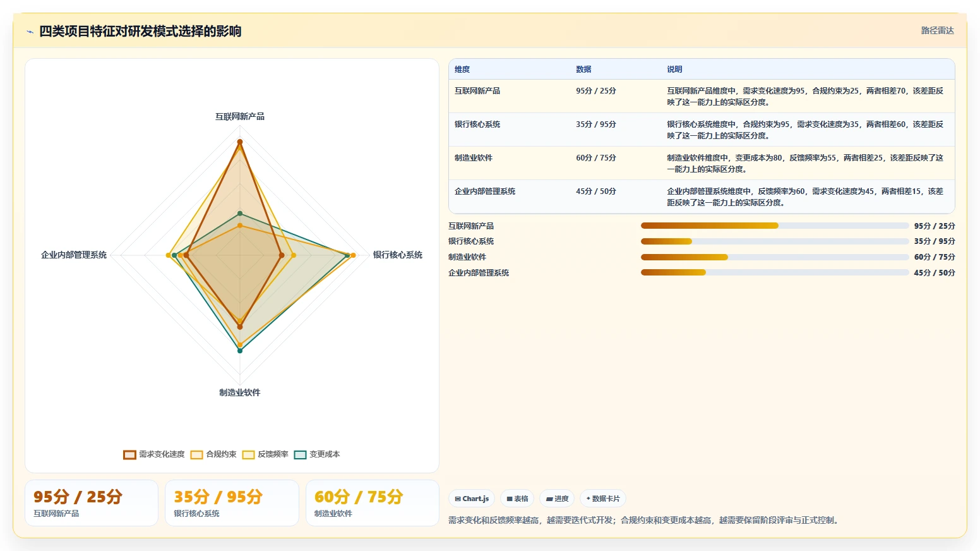Viewport: 980px width, 551px height.
Task: Open the 35分 / 95分 银行核心系统 card
Action: pos(232,503)
